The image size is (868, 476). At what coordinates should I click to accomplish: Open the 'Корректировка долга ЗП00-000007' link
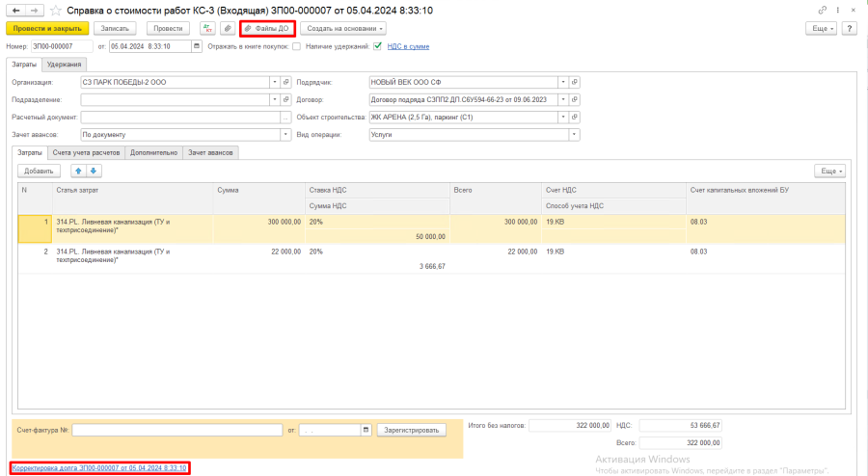click(x=99, y=467)
